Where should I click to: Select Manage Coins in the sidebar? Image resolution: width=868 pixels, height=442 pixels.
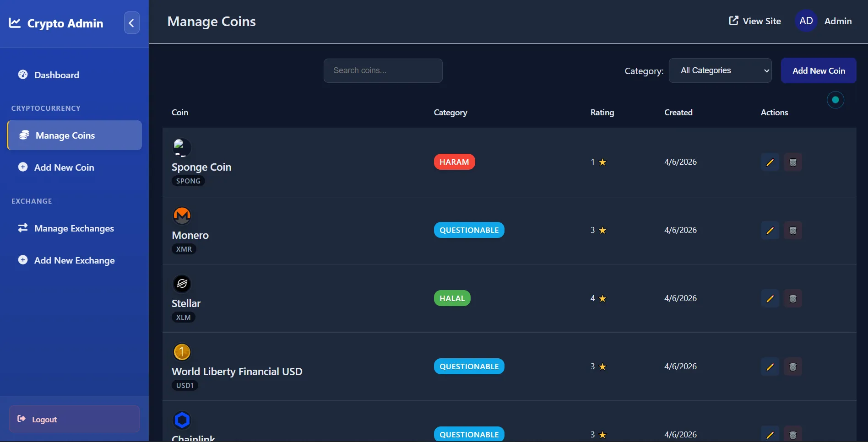74,135
